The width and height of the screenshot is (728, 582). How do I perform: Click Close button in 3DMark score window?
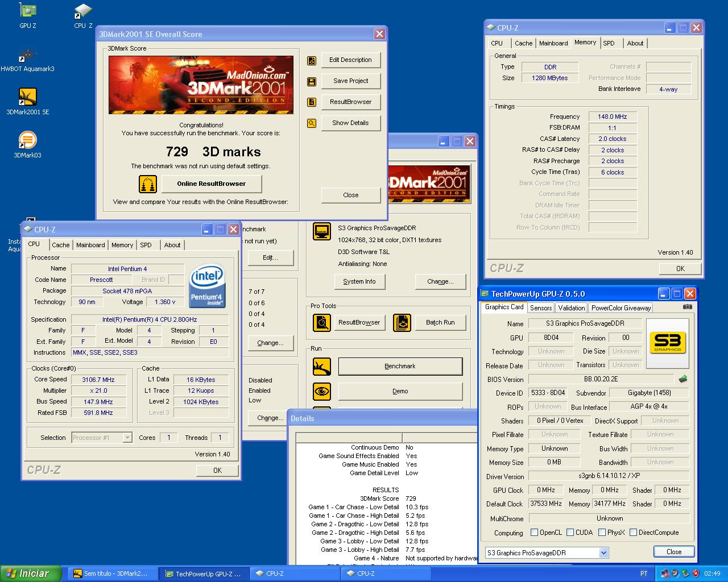[x=351, y=195]
